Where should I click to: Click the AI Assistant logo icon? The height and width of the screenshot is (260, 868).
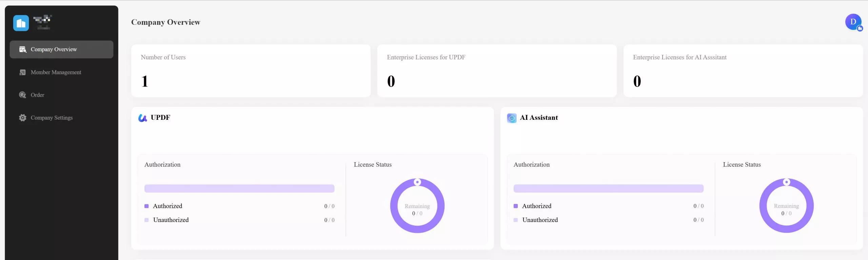coord(512,118)
